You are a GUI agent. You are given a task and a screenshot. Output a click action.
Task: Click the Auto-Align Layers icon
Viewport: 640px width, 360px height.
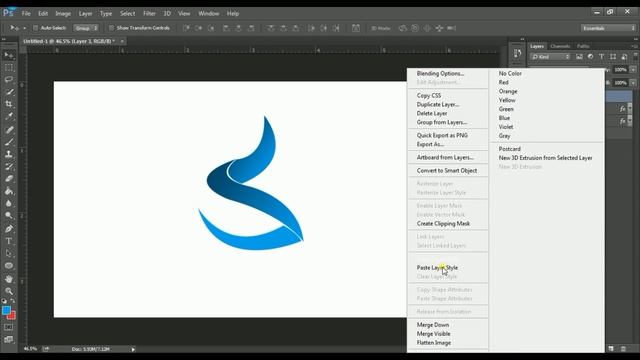tap(356, 28)
